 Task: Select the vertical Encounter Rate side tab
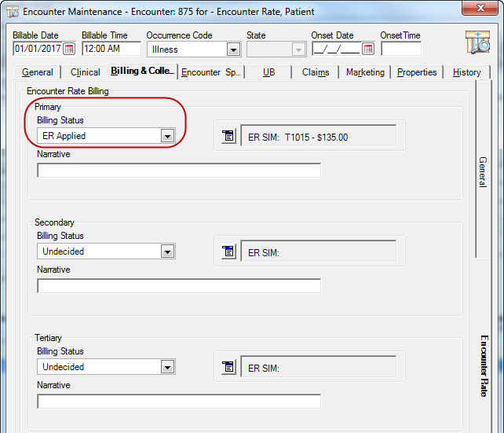484,366
